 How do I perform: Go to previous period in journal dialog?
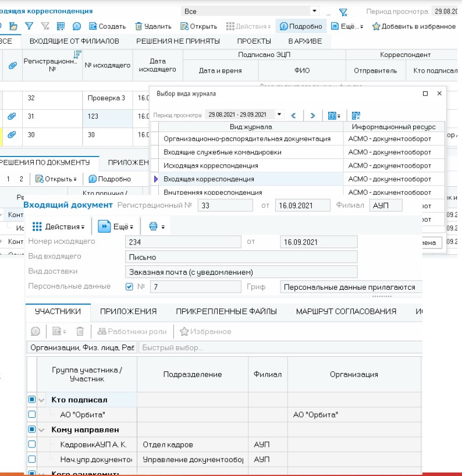point(293,115)
